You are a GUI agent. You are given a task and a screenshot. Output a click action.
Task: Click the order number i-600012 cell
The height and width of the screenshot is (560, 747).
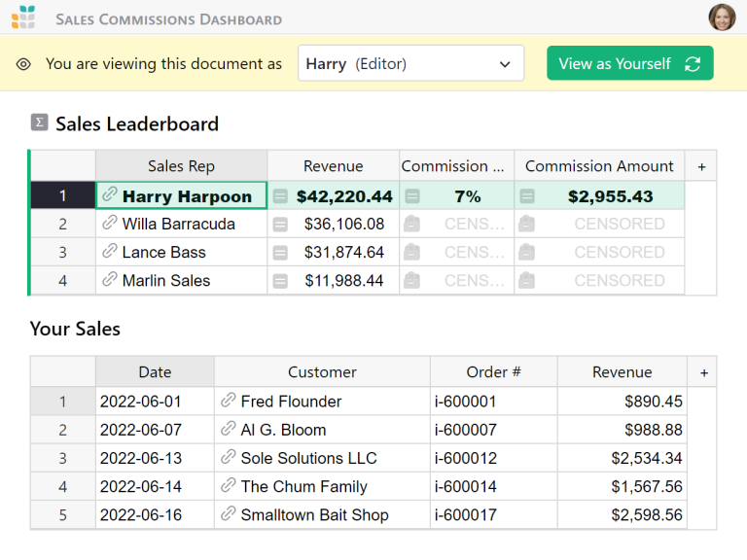(x=492, y=458)
